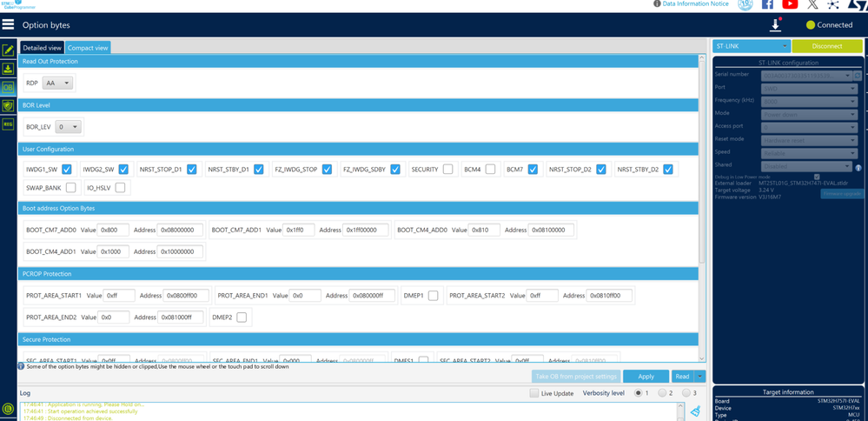The height and width of the screenshot is (421, 868).
Task: Select verbosity level 3 radio
Action: click(x=686, y=393)
